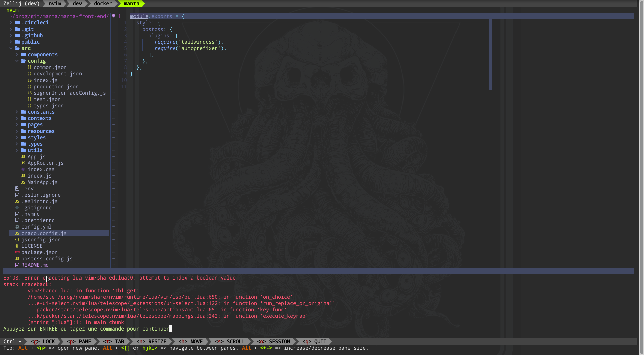
Task: Select signerInterfaceConfig.js in the file tree
Action: click(x=70, y=93)
